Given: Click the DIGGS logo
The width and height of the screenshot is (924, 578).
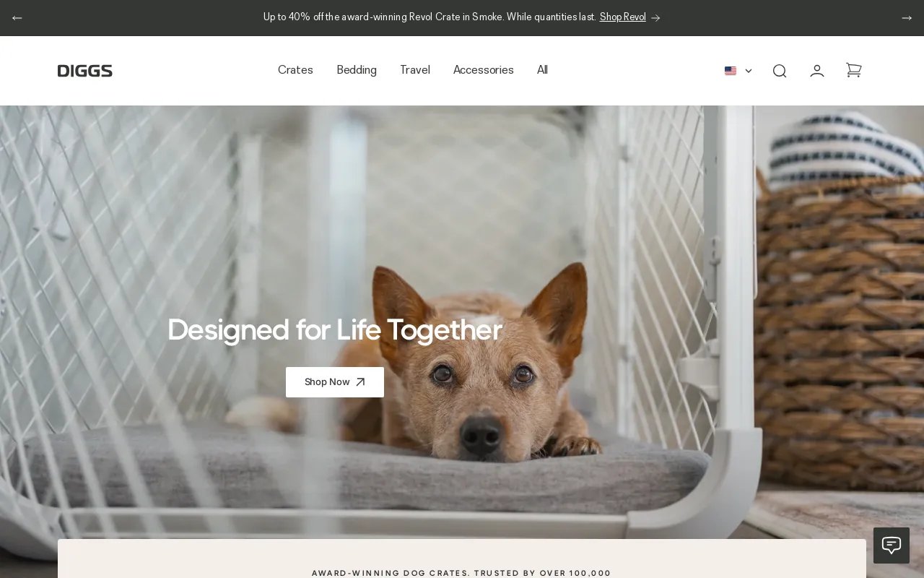Looking at the screenshot, I should tap(85, 71).
